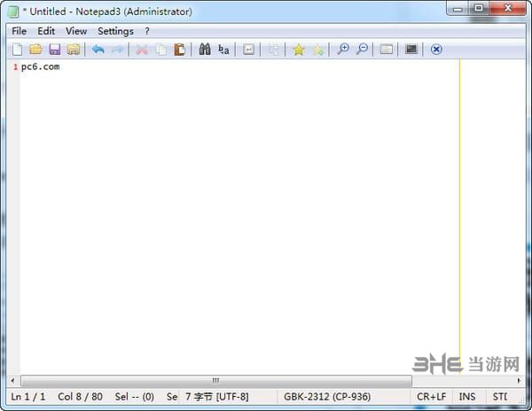Screen dimensions: 532x411
Task: Zoom out with magnifier minus icon
Action: 362,50
